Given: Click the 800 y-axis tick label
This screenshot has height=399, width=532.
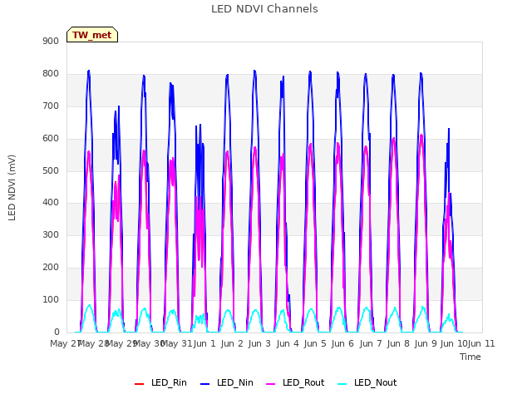Looking at the screenshot, I should pyautogui.click(x=51, y=74).
